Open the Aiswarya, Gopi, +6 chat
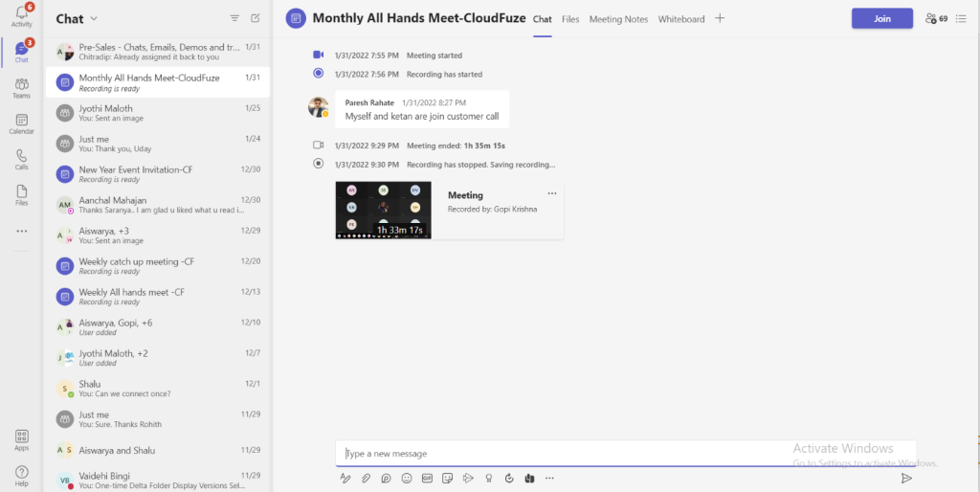Image resolution: width=980 pixels, height=492 pixels. tap(158, 327)
